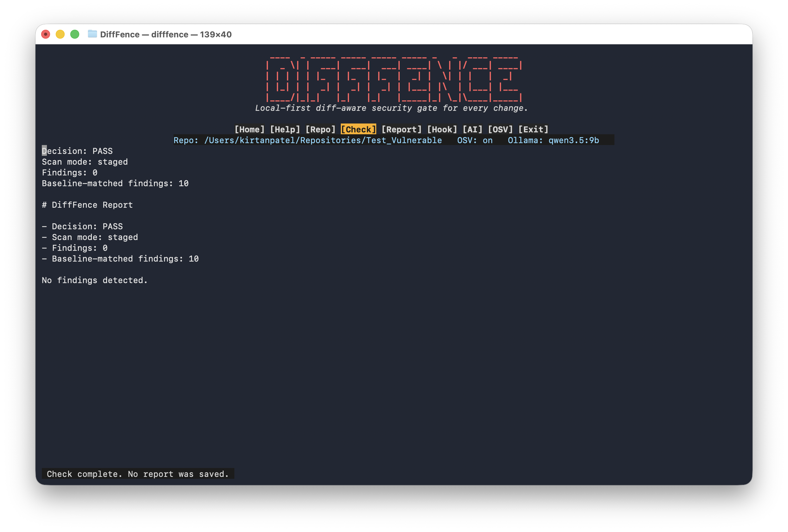The height and width of the screenshot is (532, 788).
Task: Click the red close window button
Action: tap(46, 34)
